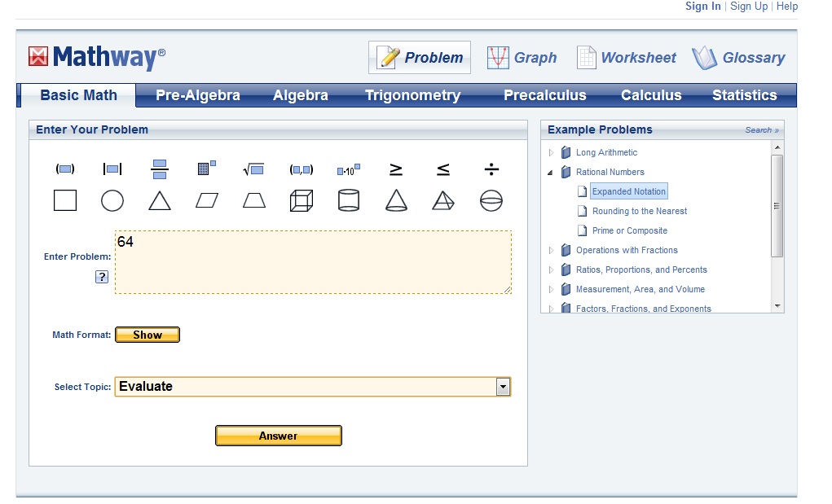Insert division sign
The width and height of the screenshot is (832, 504).
tap(491, 169)
